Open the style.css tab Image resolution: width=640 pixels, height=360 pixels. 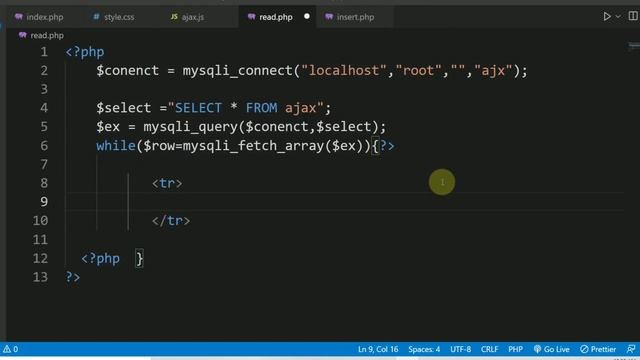tap(113, 17)
